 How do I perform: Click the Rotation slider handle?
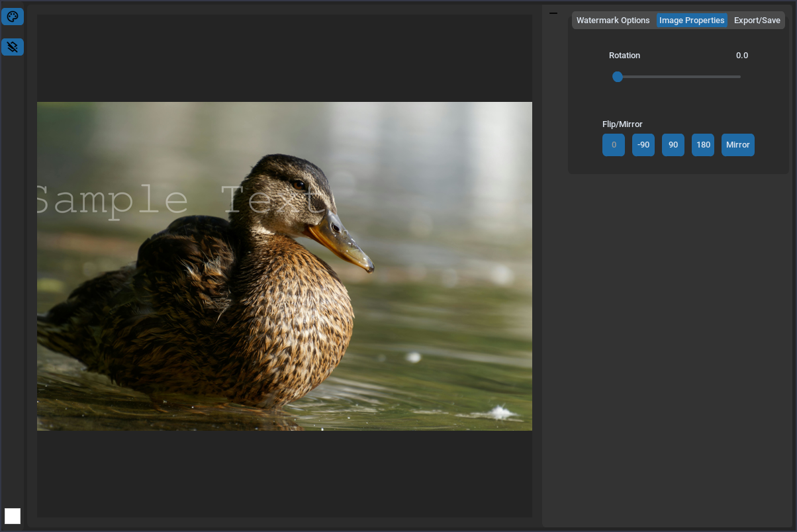coord(618,77)
